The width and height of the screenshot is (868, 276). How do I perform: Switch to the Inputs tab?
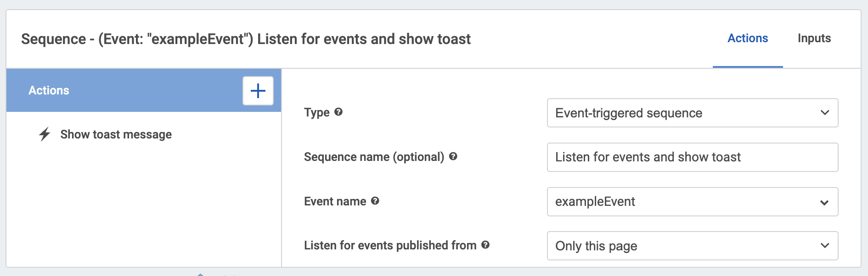click(814, 39)
